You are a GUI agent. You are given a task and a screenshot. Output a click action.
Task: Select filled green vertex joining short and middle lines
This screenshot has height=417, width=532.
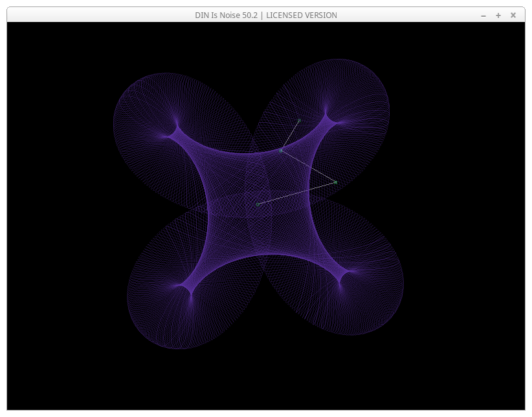281,151
